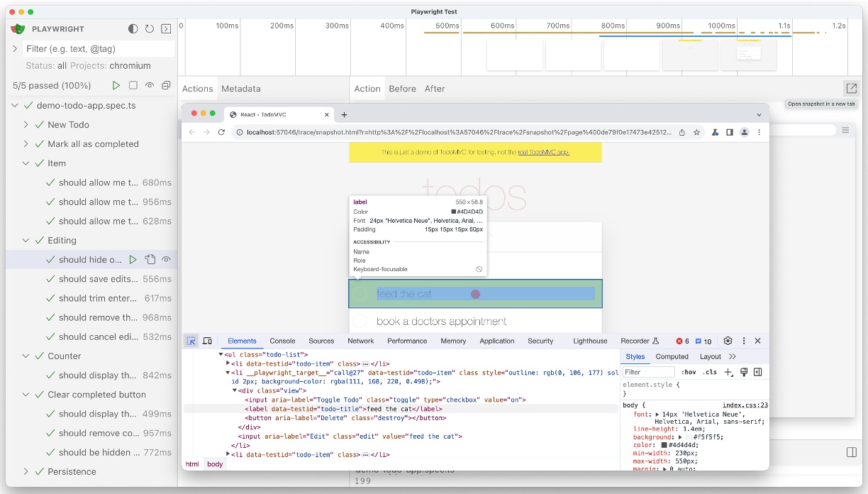
Task: Click the index.css:23 source link
Action: (x=745, y=405)
